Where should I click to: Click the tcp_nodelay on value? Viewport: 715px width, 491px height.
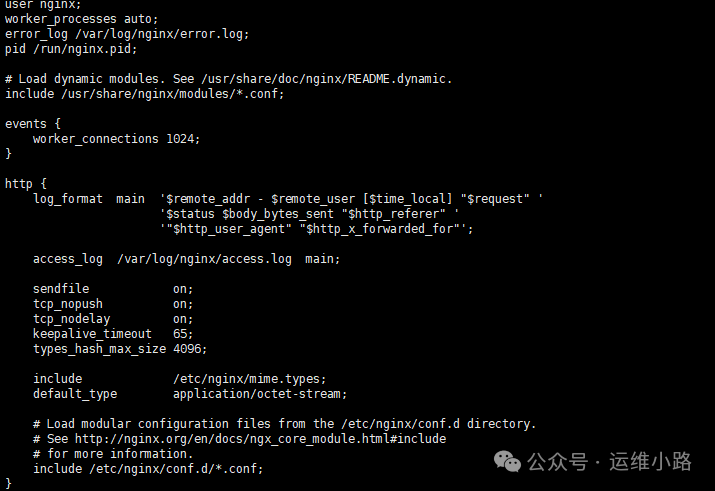click(x=183, y=319)
